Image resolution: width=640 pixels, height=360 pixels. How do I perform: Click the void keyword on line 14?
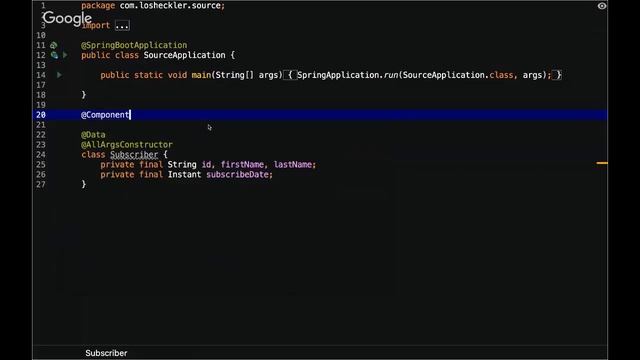177,75
